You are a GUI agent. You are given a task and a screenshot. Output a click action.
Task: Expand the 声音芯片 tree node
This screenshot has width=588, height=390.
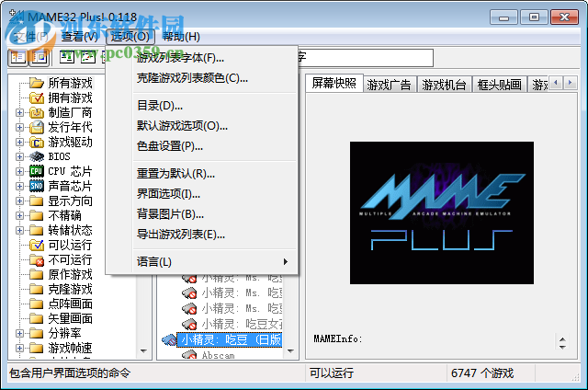tap(19, 186)
